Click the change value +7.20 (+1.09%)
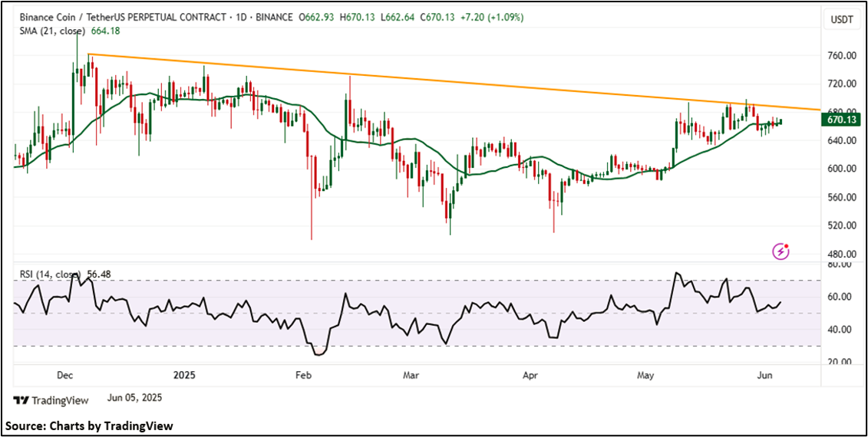The width and height of the screenshot is (868, 437). [491, 18]
